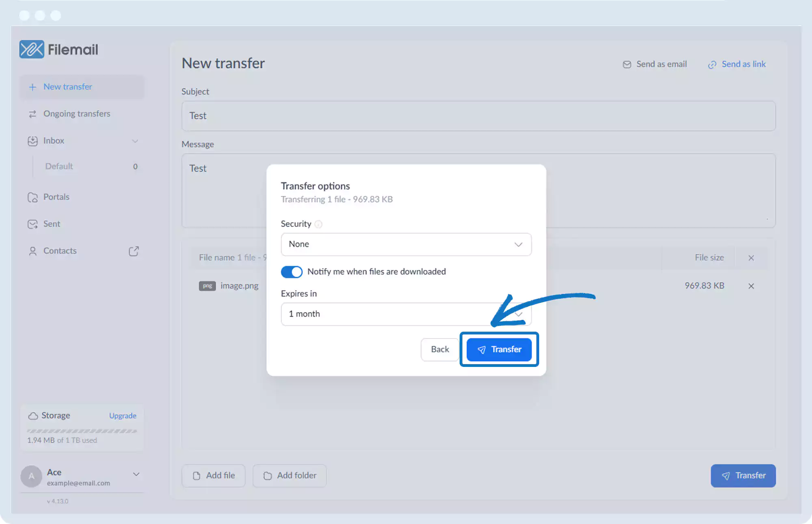
Task: Click the png file type badge
Action: (207, 286)
